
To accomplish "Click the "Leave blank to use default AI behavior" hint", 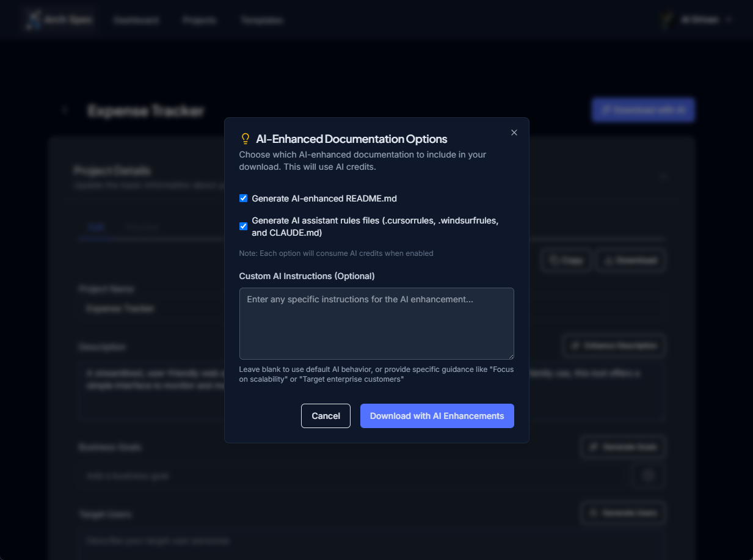I will 376,374.
